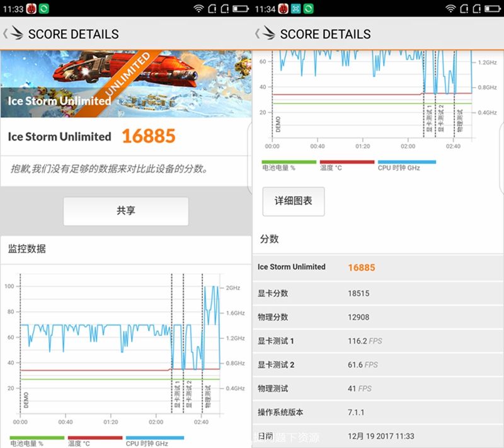Tap the green app icon in the right status bar
The height and width of the screenshot is (448, 504).
tap(309, 9)
